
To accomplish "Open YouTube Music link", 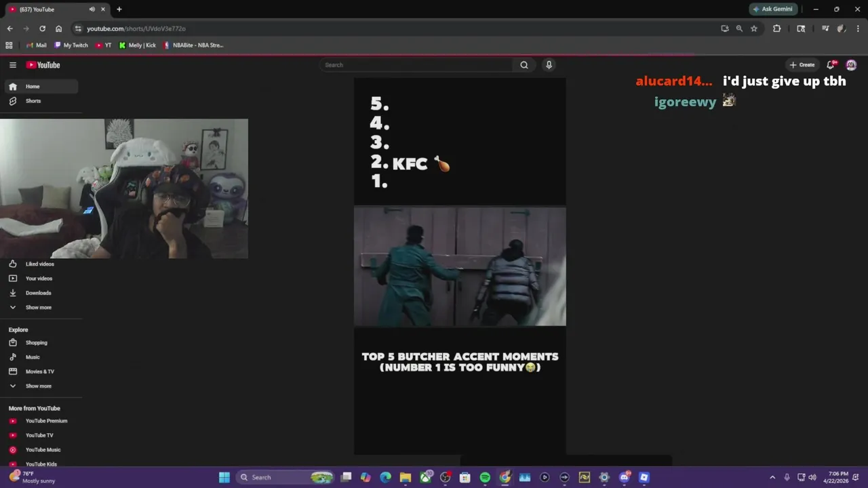I will 41,450.
